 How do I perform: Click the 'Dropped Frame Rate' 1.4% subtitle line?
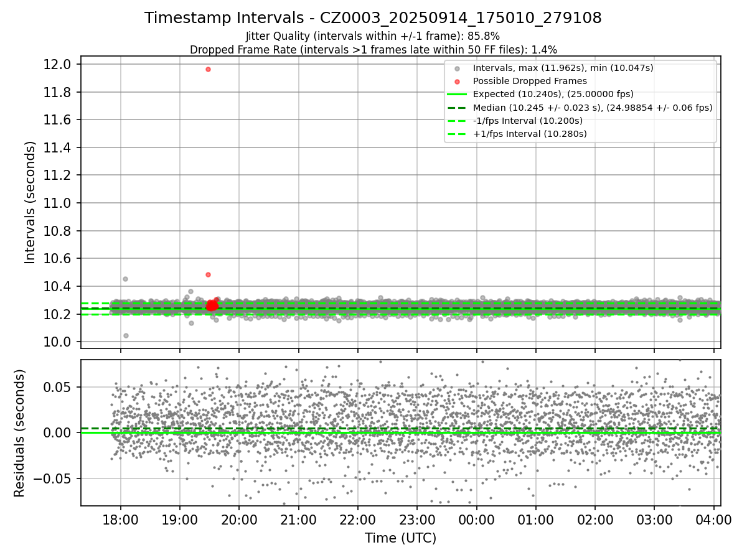coord(373,49)
